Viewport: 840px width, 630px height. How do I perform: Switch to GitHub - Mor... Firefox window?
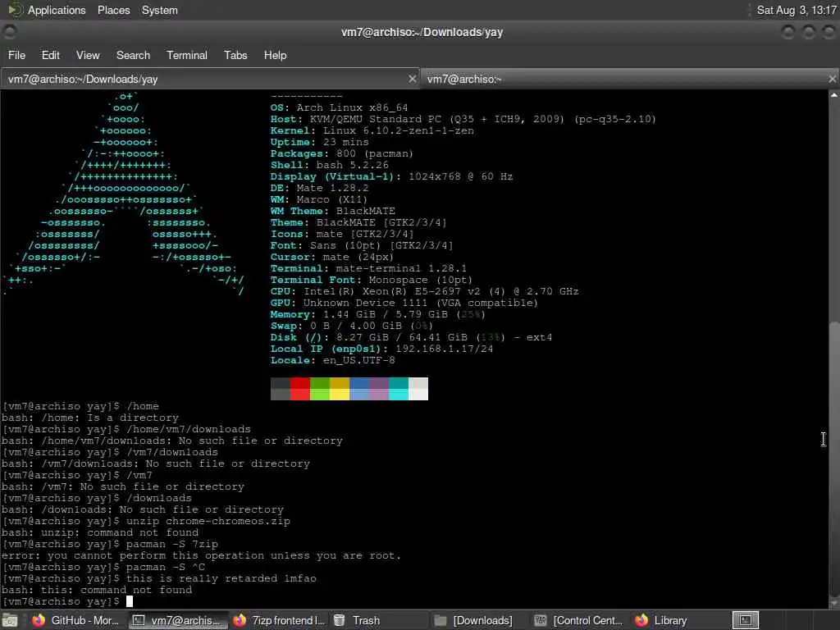76,620
